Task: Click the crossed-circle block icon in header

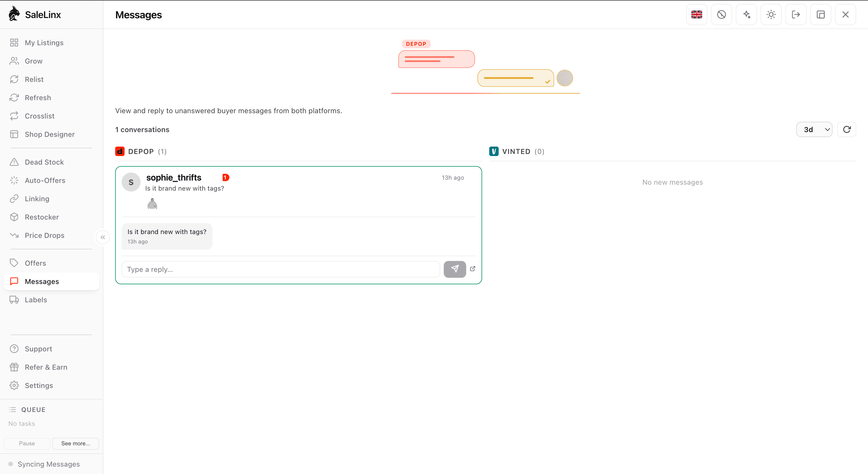Action: tap(722, 14)
